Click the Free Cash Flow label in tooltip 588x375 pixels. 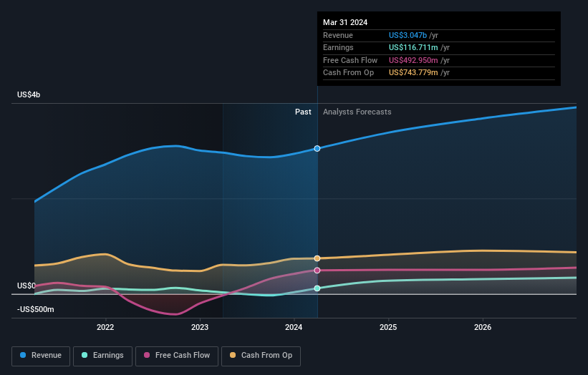pos(350,60)
